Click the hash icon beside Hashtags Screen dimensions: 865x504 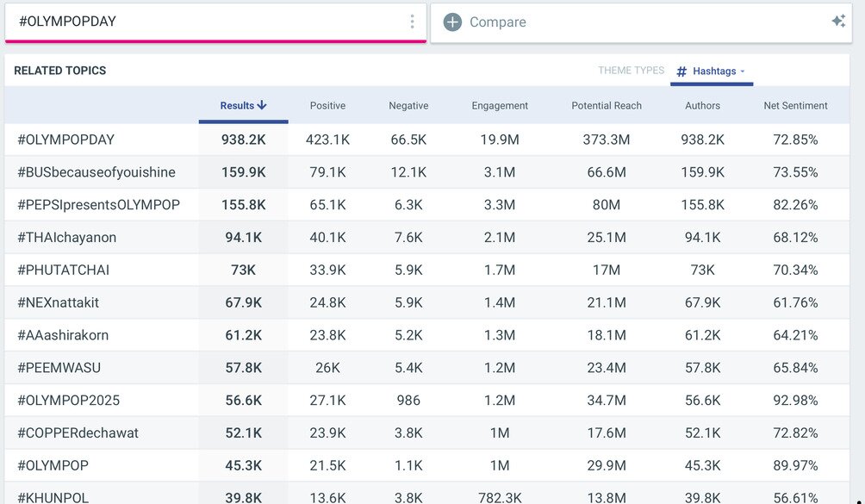[x=681, y=72]
